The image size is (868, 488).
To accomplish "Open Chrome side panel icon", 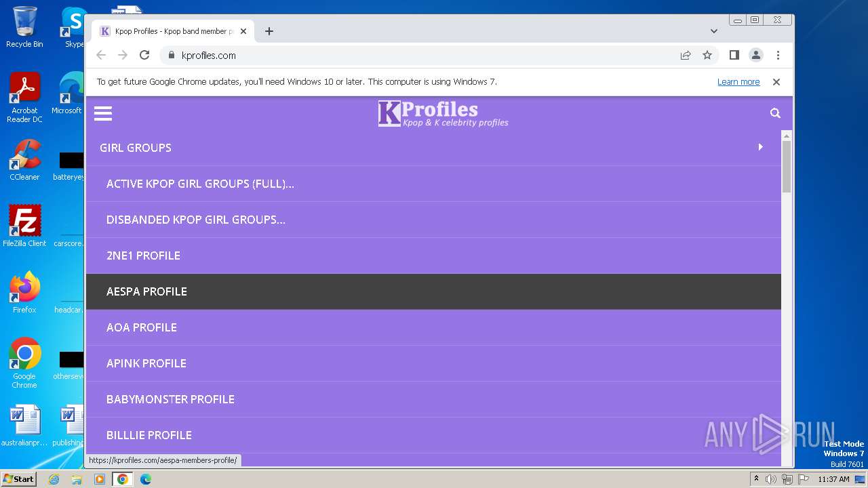I will (734, 56).
